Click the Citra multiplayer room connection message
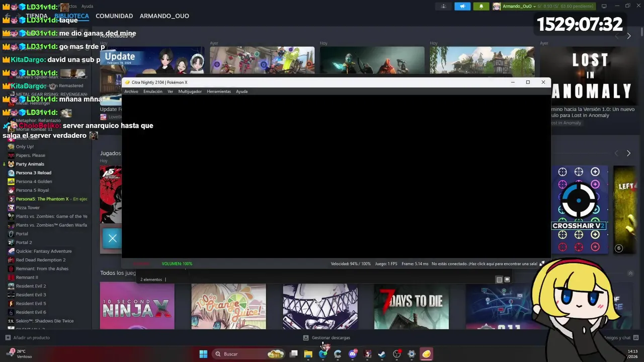 (x=485, y=263)
